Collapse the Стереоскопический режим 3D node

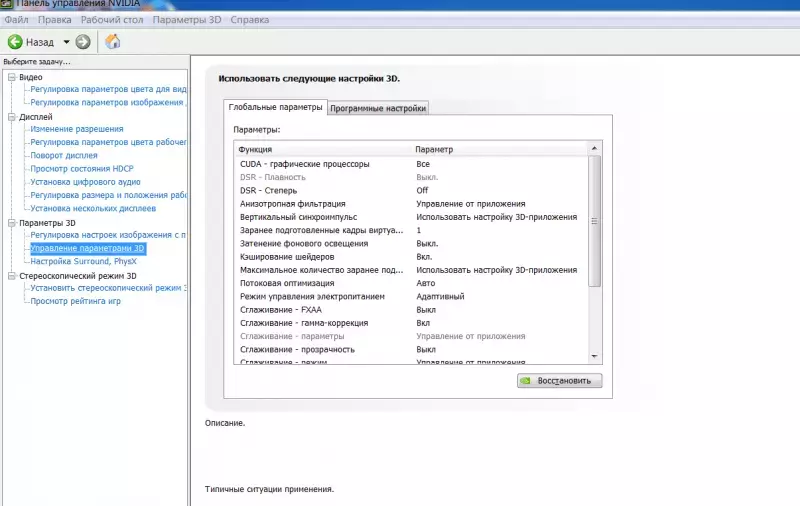[12, 276]
